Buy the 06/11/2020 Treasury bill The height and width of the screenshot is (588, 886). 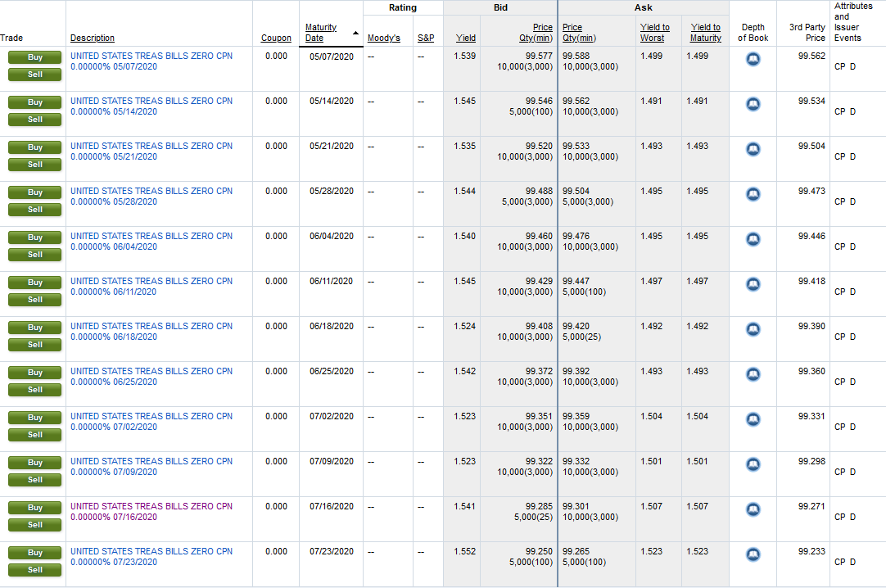35,283
